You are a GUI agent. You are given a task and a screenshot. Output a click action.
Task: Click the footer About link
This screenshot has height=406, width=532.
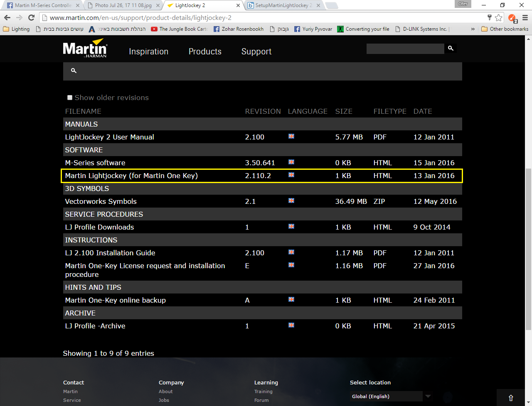tap(165, 391)
